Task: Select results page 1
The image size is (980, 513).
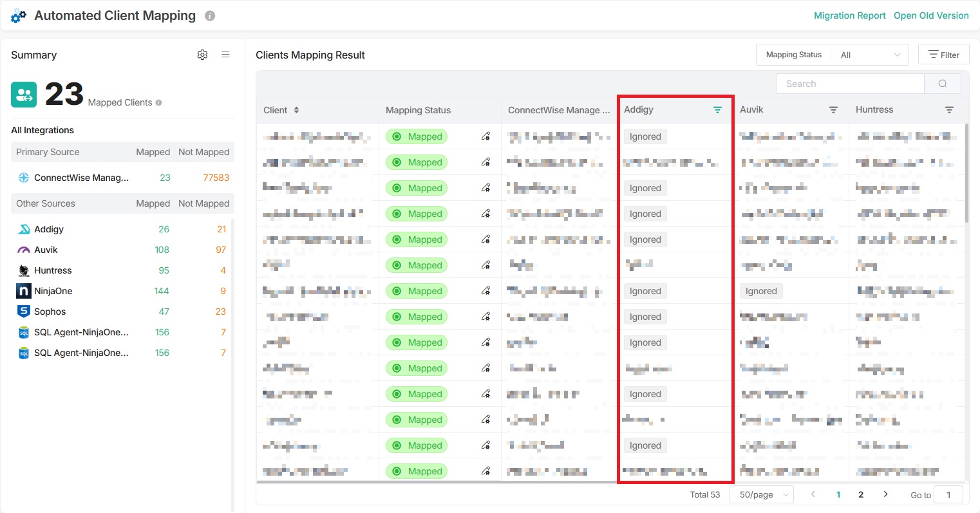Action: click(x=838, y=494)
